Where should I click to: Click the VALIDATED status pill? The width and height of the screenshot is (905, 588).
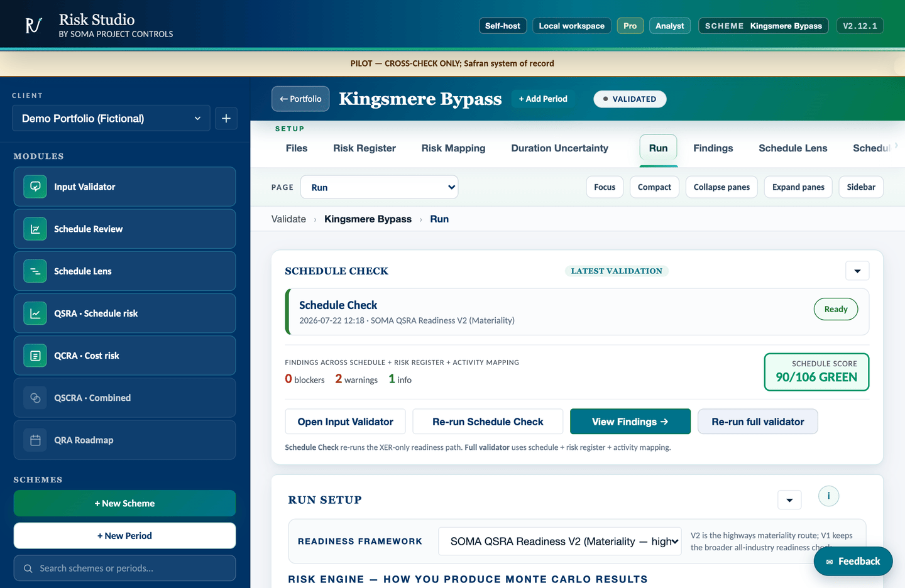[630, 99]
